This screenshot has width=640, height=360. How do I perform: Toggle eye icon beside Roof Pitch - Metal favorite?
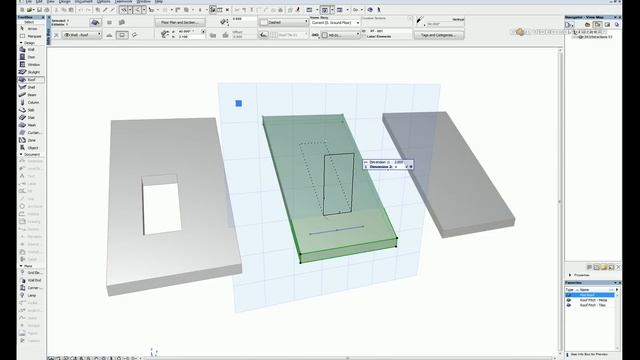pyautogui.click(x=569, y=300)
